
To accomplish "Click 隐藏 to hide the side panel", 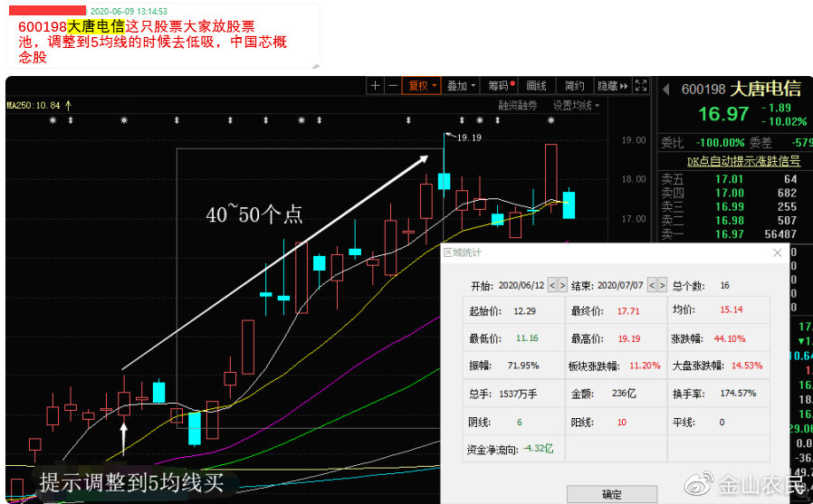I will coord(612,86).
